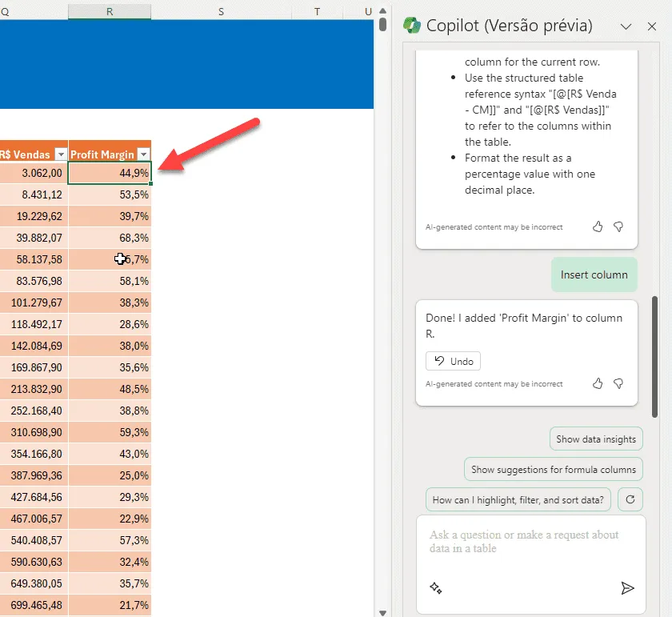The height and width of the screenshot is (617, 672).
Task: Select column R header
Action: click(110, 12)
